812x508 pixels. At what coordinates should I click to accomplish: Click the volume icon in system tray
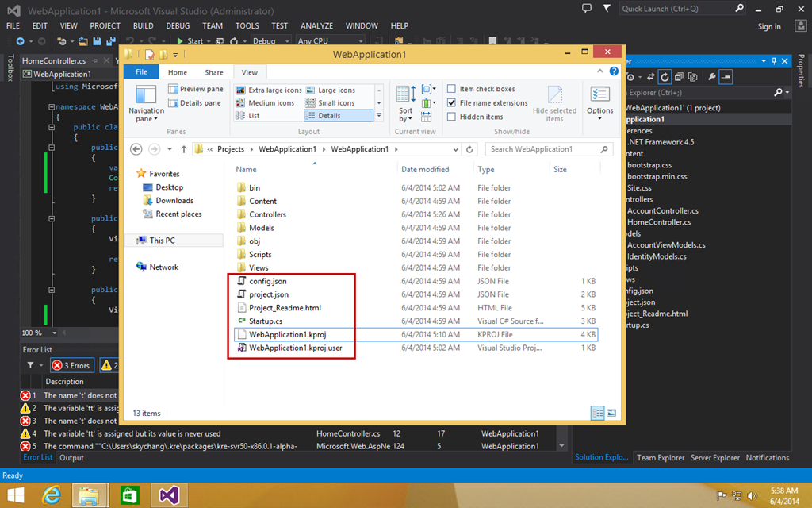(x=752, y=496)
